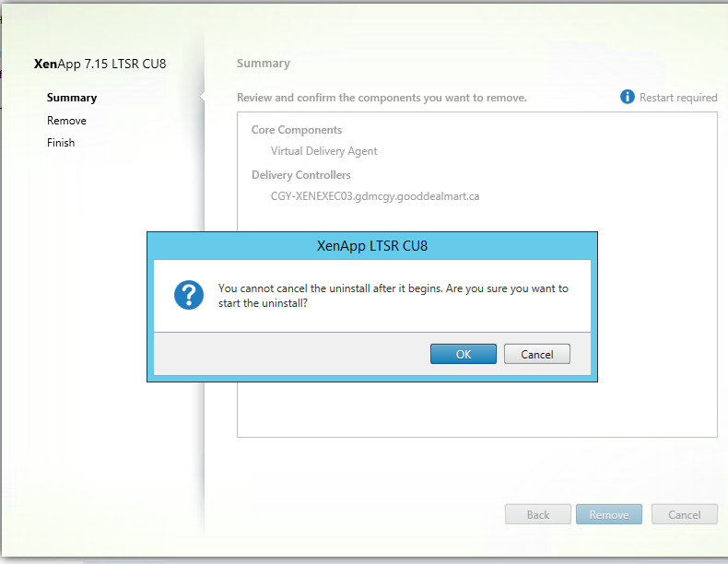Click the Virtual Delivery Agent entry

pyautogui.click(x=323, y=151)
